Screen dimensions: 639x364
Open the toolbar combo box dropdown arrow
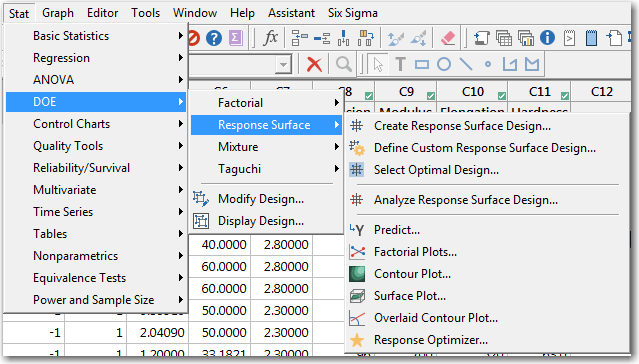coord(283,65)
